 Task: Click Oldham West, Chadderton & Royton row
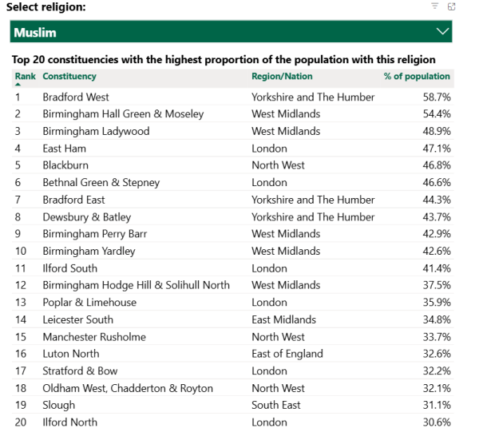pyautogui.click(x=233, y=388)
